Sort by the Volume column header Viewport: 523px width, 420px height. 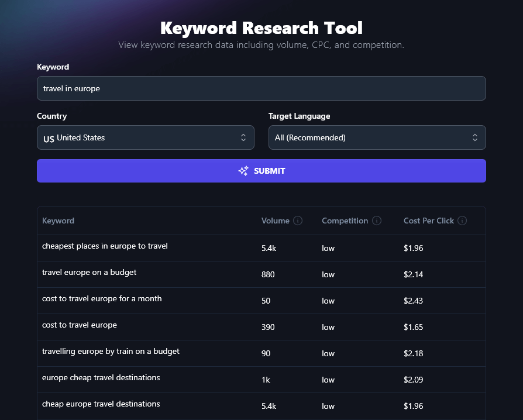[x=276, y=221]
